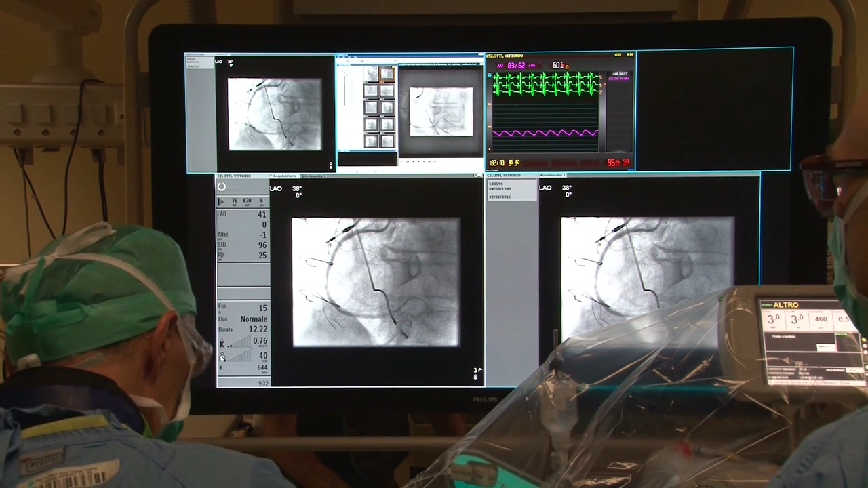
Task: Open highlighted first-row right thumbnail in image browser
Action: (387, 74)
